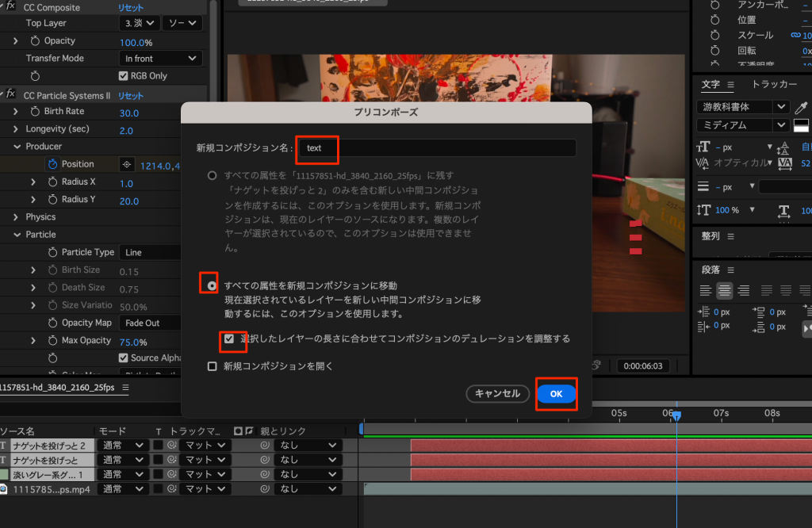Image resolution: width=812 pixels, height=528 pixels.
Task: Select the move all attributes radio option
Action: click(212, 285)
